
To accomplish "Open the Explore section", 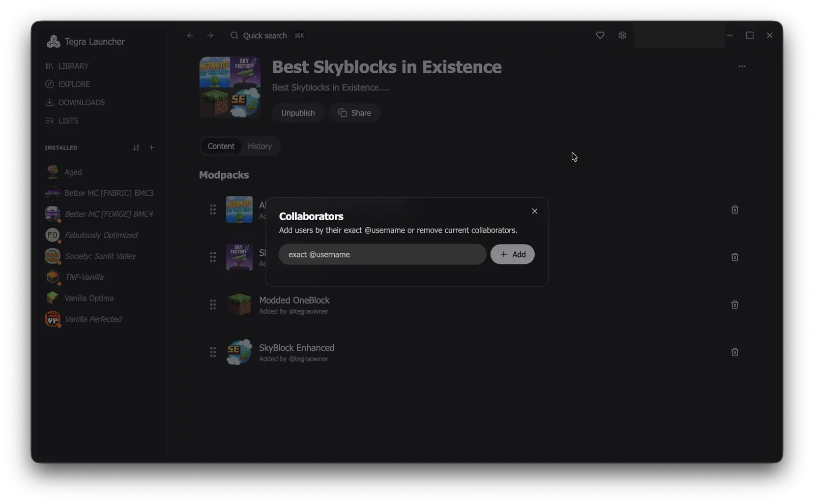I will pyautogui.click(x=68, y=84).
